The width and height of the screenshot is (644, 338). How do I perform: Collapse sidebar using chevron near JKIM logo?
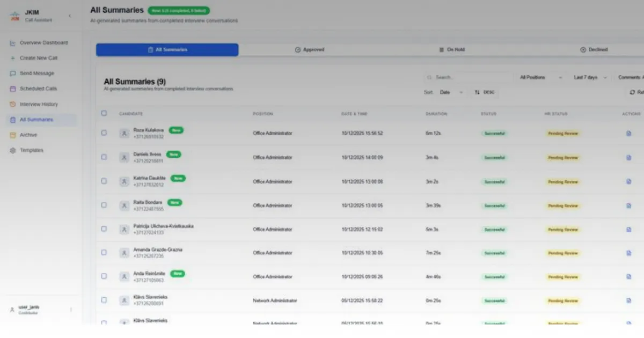point(69,16)
